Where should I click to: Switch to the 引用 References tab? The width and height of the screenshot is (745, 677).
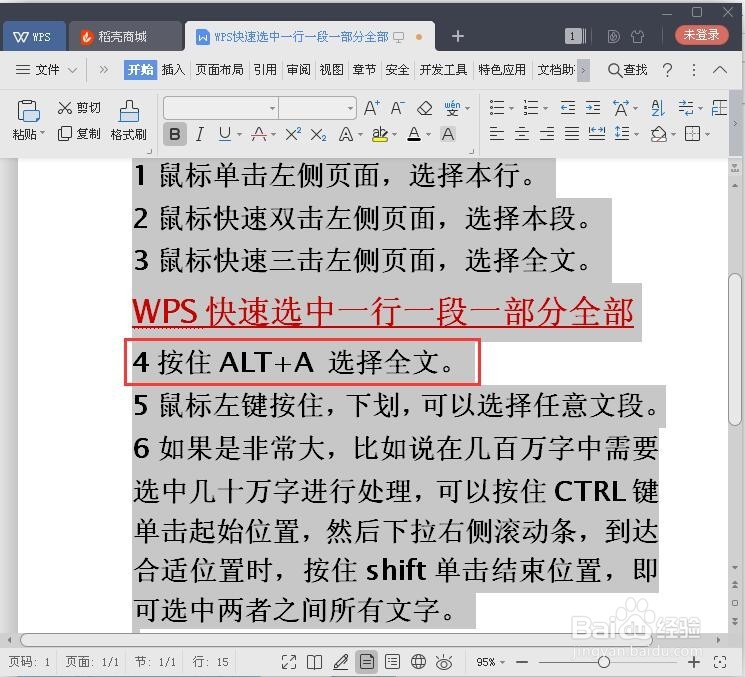click(265, 70)
